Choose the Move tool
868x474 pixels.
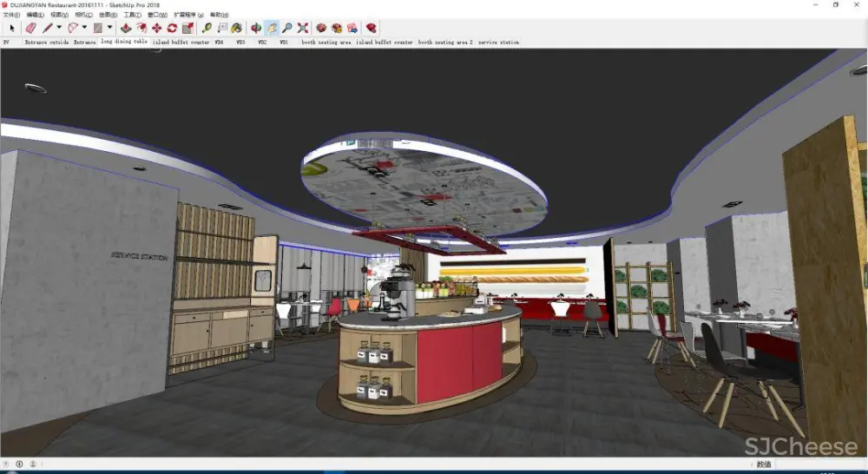coord(156,28)
